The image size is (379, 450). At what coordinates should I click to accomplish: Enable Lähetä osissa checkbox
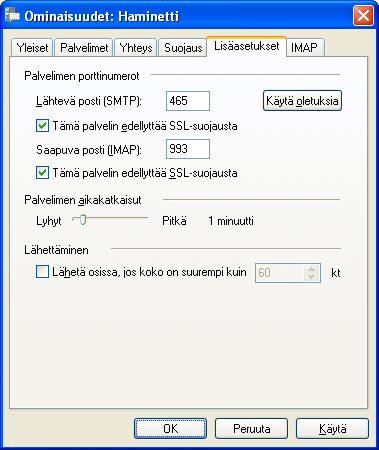coord(42,272)
